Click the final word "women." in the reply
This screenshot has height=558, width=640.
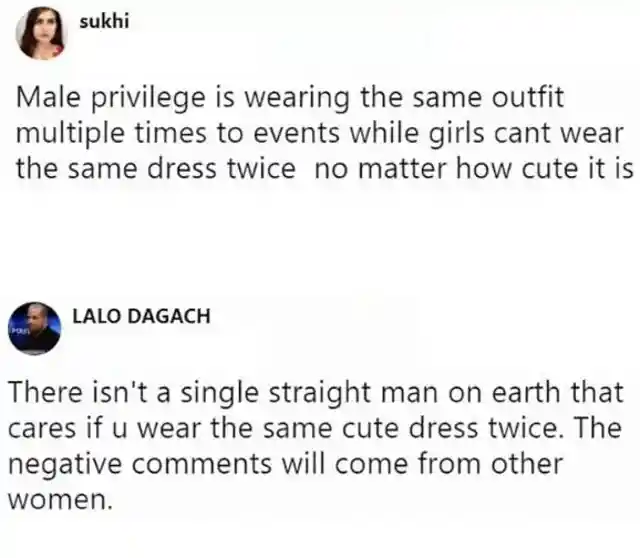60,500
